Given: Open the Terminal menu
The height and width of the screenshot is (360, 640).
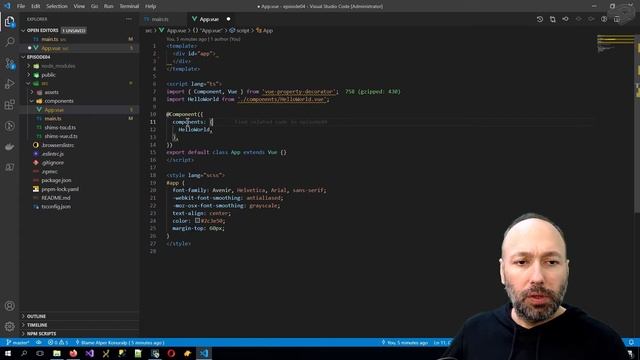Looking at the screenshot, I should (129, 6).
